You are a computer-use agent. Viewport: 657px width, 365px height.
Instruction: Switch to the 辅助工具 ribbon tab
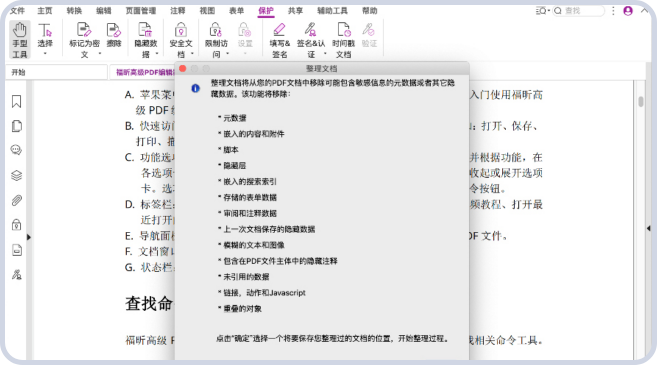coord(332,11)
